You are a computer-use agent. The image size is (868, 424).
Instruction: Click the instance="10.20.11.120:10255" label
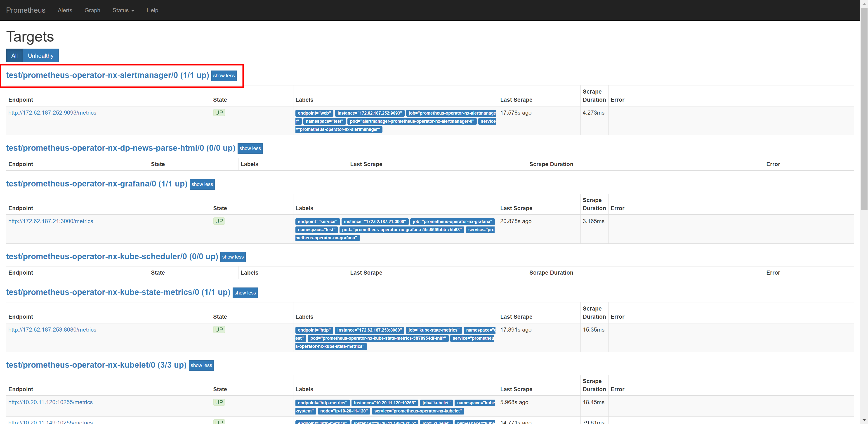tap(384, 403)
